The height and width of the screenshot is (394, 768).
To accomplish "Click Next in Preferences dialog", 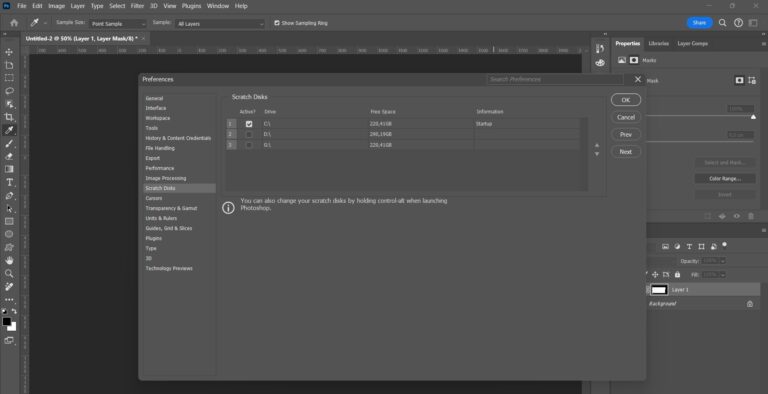I will (626, 152).
